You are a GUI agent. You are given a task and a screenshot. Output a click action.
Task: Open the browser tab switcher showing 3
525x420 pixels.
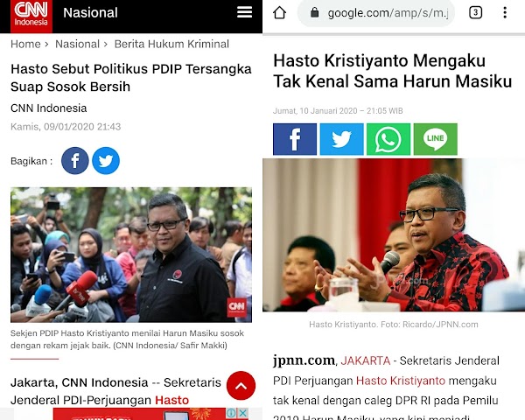pyautogui.click(x=475, y=13)
